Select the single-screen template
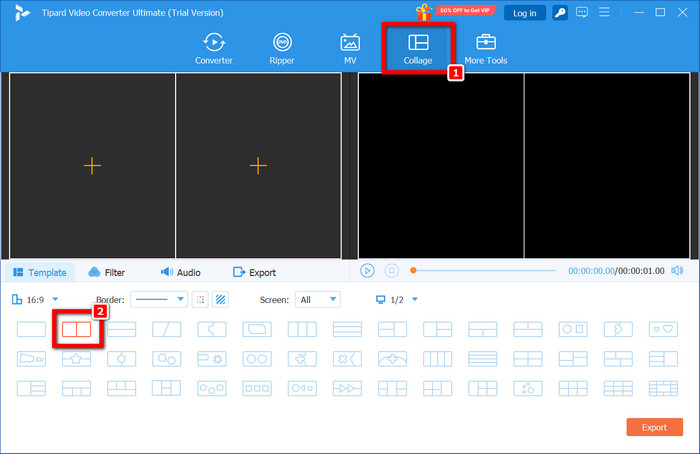 [31, 329]
